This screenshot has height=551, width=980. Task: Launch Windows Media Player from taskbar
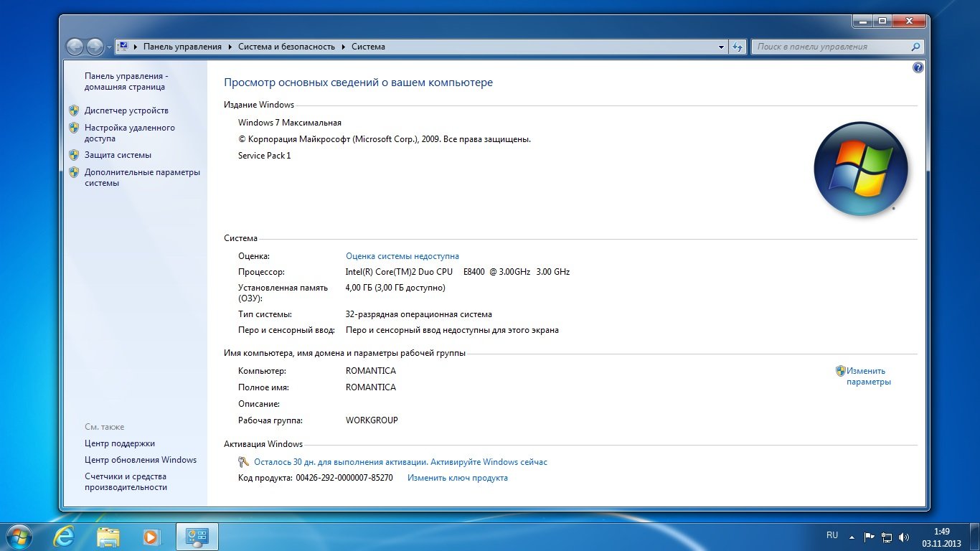coord(151,537)
